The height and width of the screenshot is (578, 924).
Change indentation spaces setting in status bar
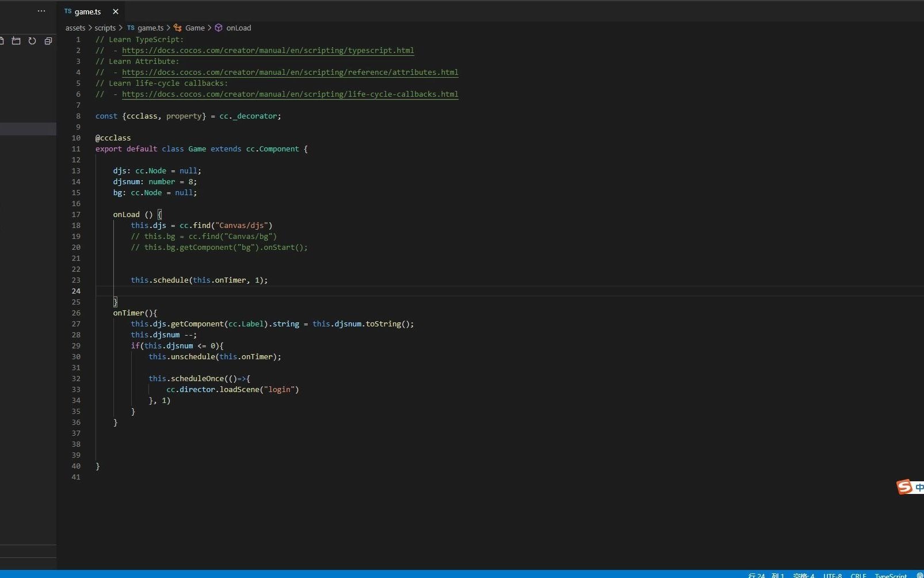pyautogui.click(x=804, y=575)
